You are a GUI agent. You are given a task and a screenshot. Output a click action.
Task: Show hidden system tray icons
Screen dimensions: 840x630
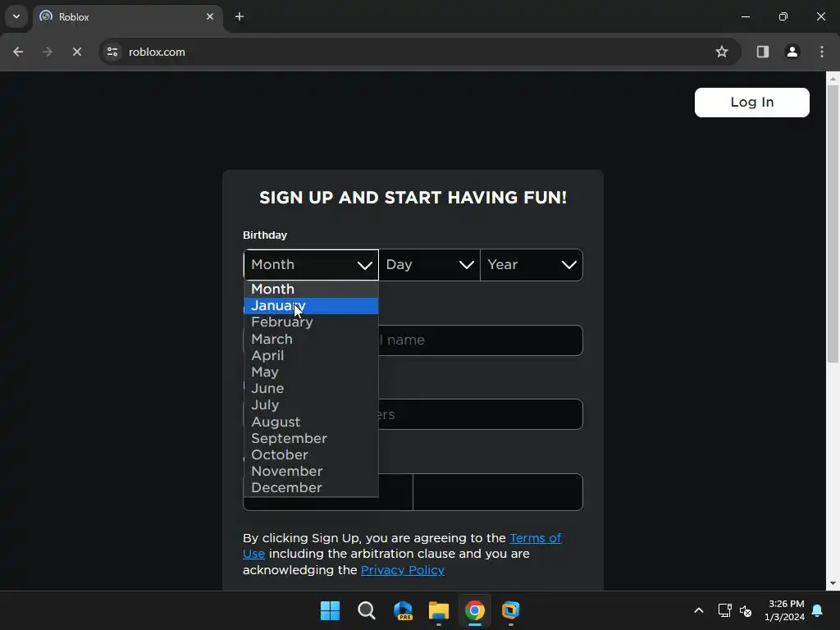pyautogui.click(x=699, y=610)
